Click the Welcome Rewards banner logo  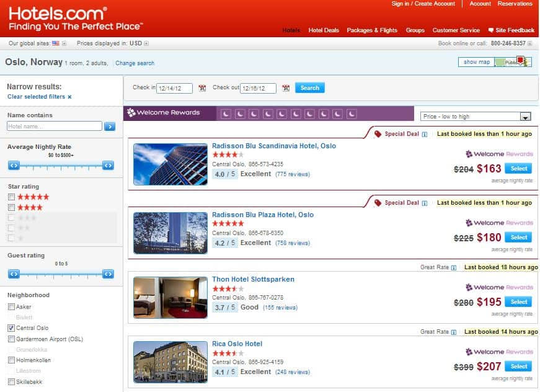point(163,113)
